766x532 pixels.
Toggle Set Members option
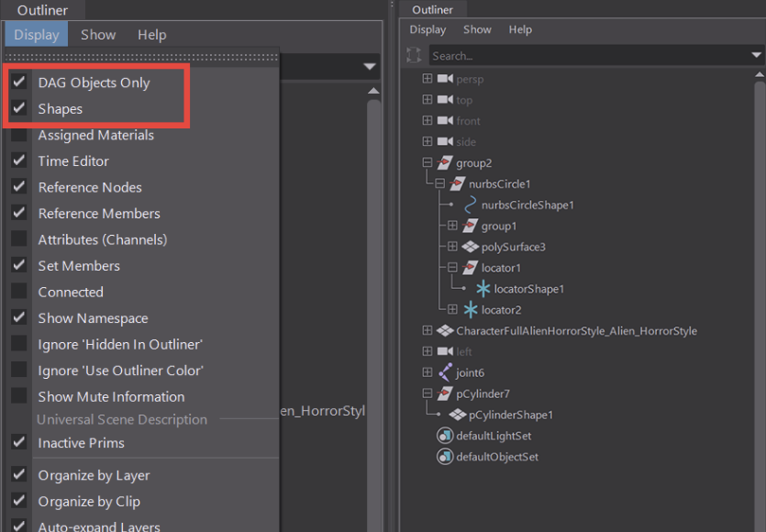click(19, 265)
